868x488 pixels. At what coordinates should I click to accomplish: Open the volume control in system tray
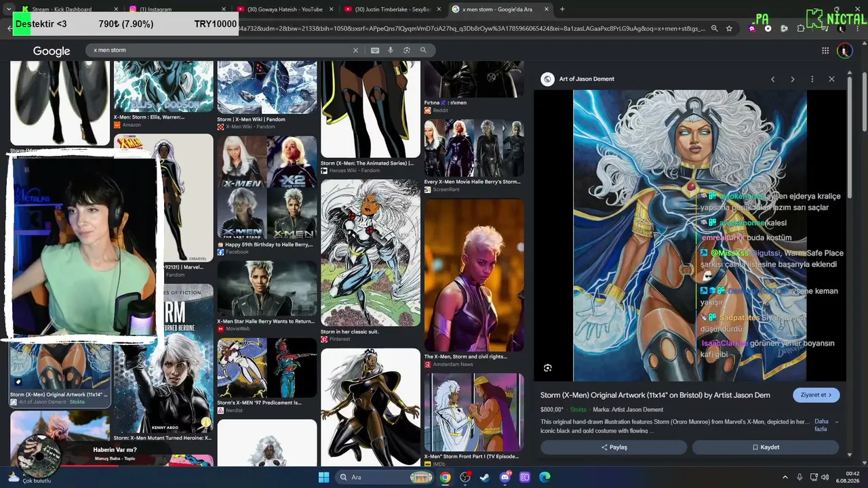click(826, 477)
